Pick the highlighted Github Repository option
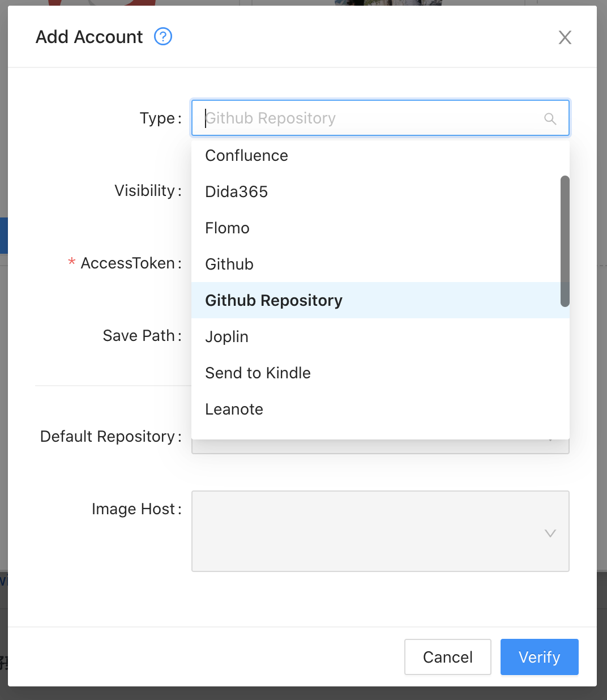 273,300
